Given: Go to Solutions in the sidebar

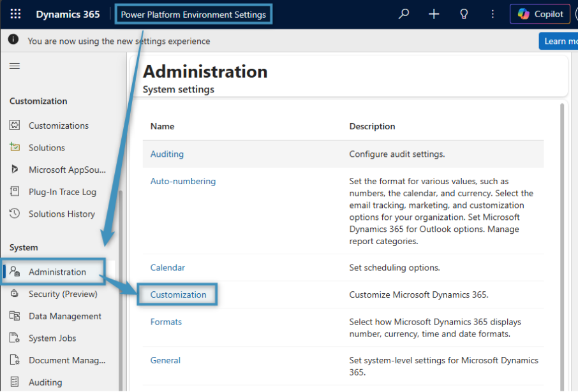Looking at the screenshot, I should pos(47,148).
